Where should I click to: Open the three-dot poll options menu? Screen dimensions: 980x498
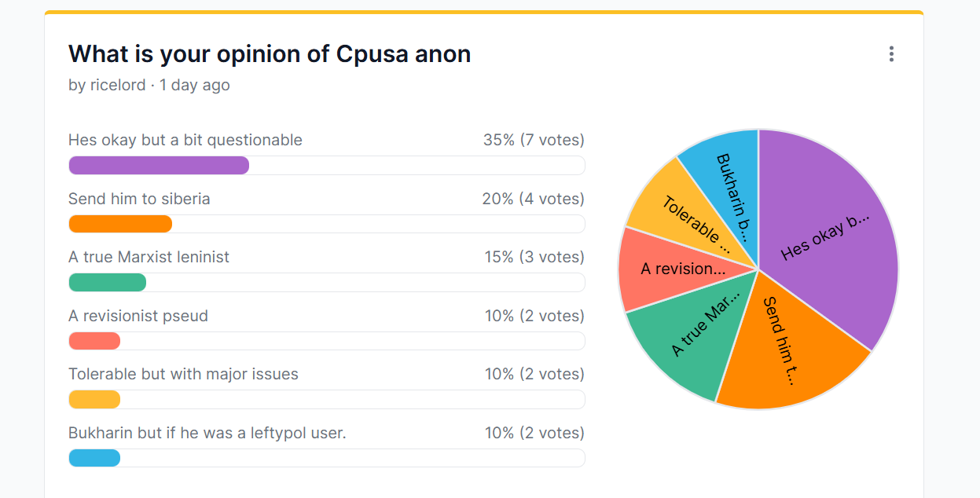[x=891, y=54]
